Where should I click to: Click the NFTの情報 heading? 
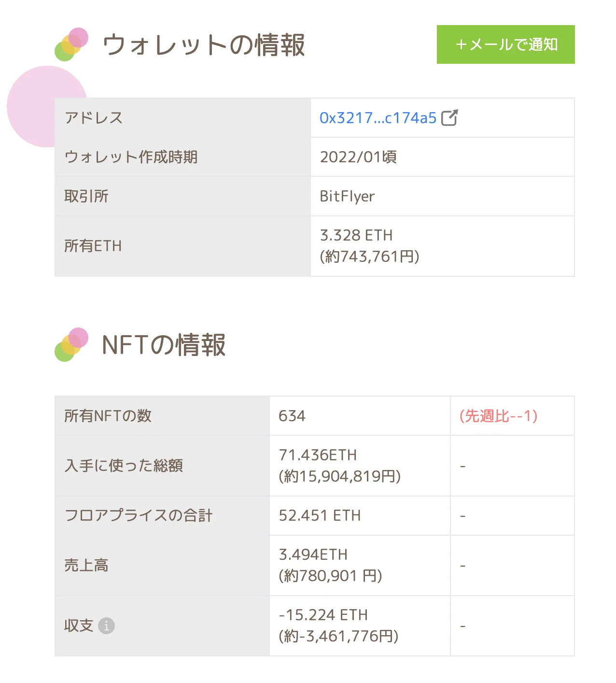point(164,345)
